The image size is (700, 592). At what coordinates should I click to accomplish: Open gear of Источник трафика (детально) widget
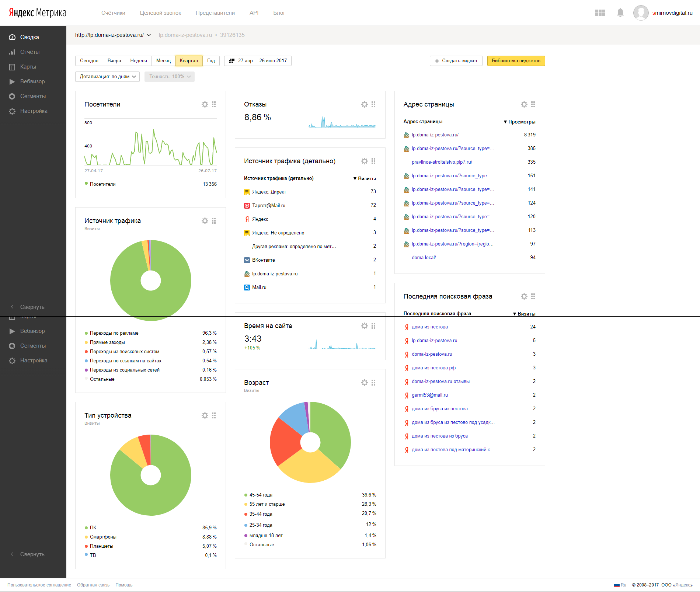click(365, 161)
